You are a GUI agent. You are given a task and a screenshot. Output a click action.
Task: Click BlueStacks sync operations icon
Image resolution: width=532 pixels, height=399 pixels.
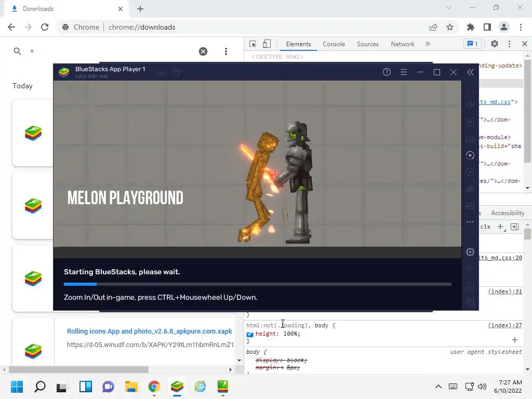[470, 172]
